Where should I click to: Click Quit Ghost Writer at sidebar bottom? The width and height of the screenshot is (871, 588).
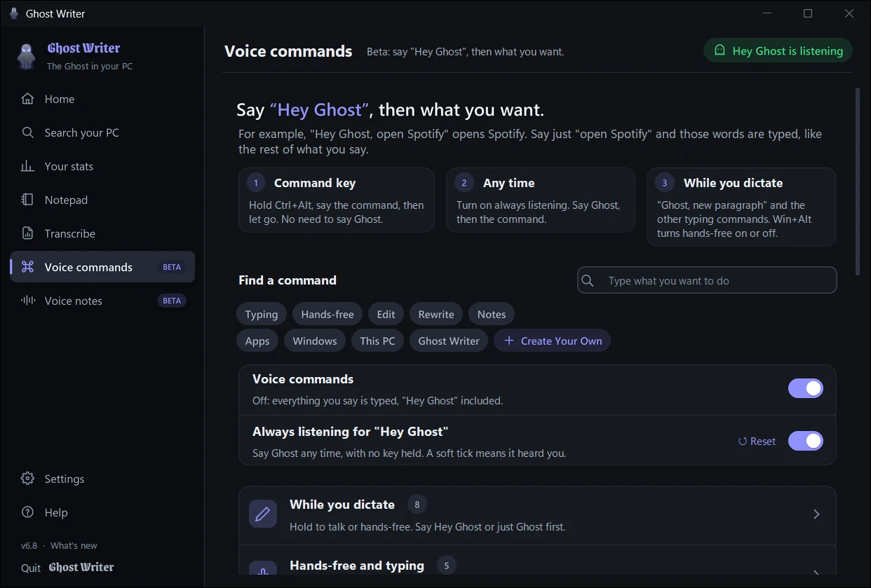pos(67,568)
